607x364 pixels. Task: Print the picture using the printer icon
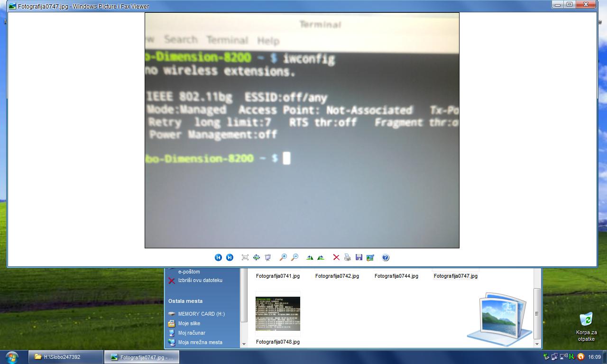click(x=348, y=257)
